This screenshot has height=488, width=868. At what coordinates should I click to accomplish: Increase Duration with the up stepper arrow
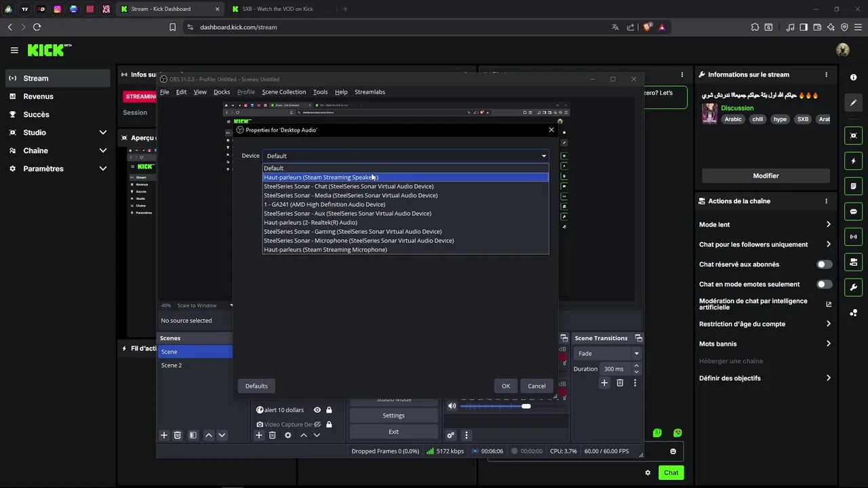(x=636, y=366)
